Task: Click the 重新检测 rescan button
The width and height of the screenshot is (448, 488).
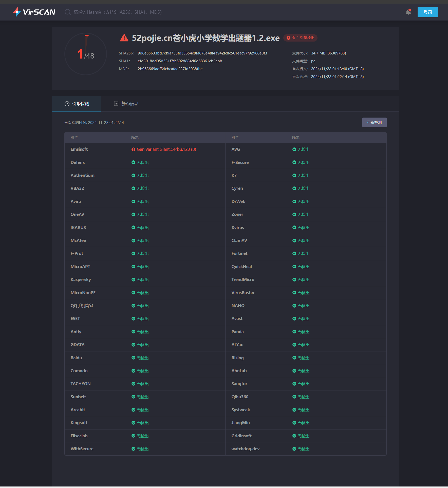Action: point(374,122)
